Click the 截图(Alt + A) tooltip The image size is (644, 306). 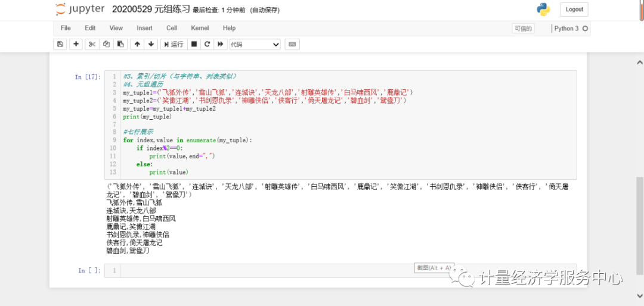434,267
